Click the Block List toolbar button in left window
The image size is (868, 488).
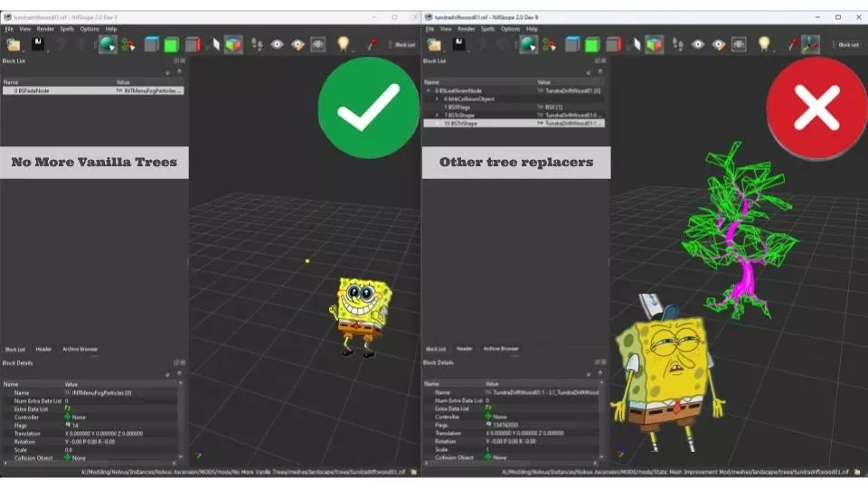[x=404, y=45]
